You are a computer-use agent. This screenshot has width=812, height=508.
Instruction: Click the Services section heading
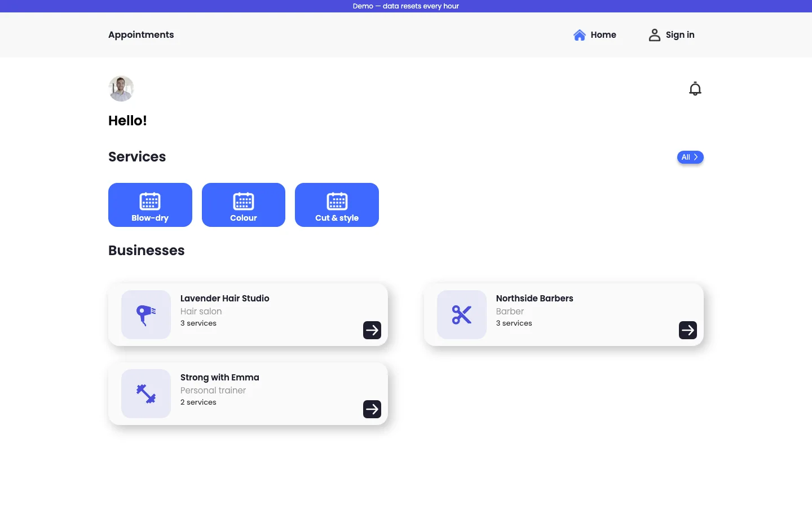point(137,157)
